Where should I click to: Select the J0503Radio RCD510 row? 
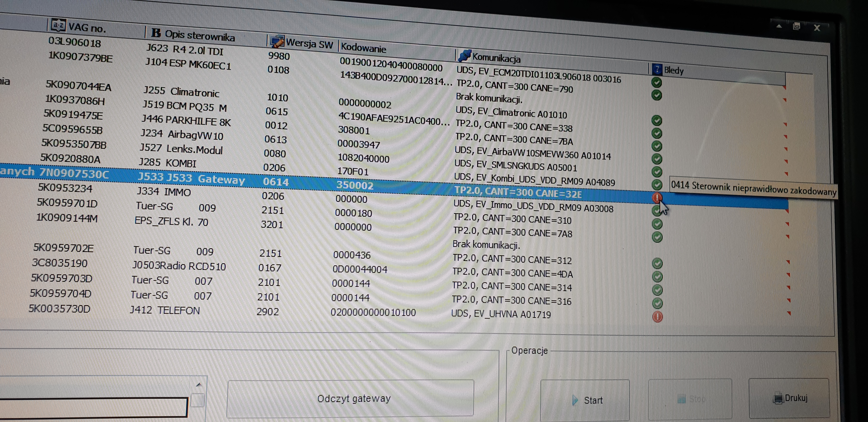point(179,266)
